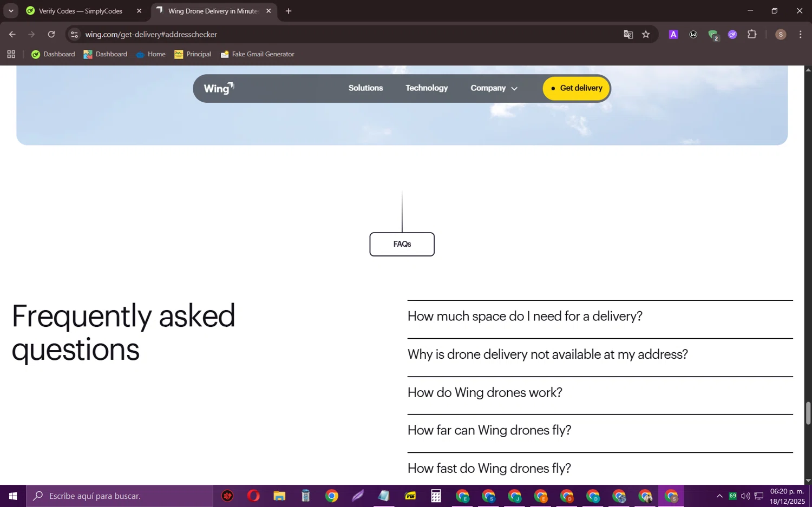Reload the current page
Viewport: 812px width, 507px height.
51,35
